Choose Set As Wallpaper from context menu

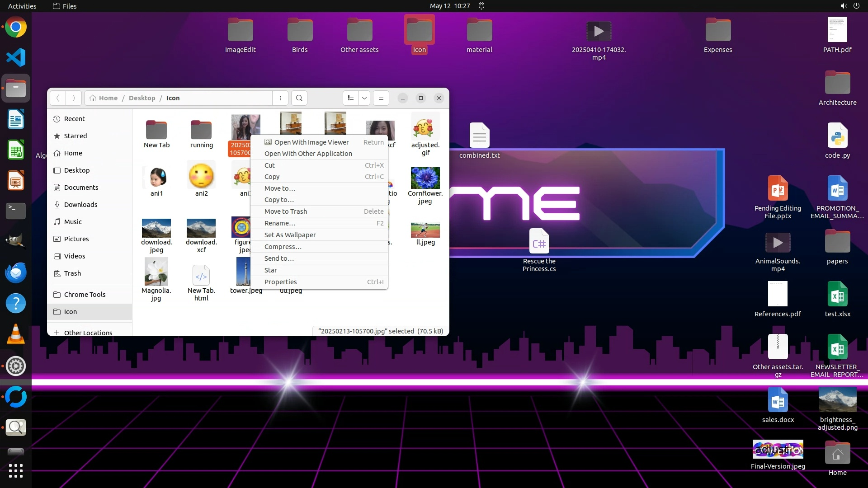click(290, 235)
